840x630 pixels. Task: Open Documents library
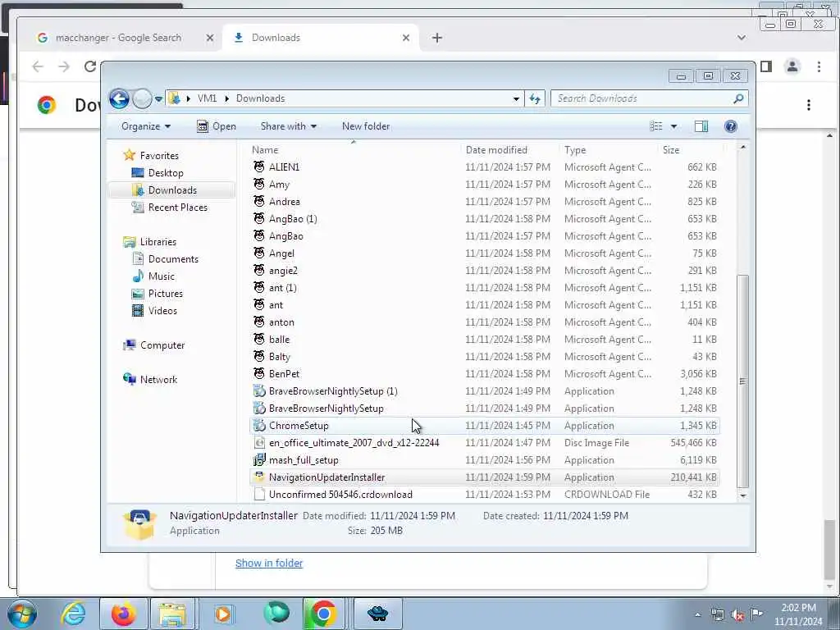[173, 259]
